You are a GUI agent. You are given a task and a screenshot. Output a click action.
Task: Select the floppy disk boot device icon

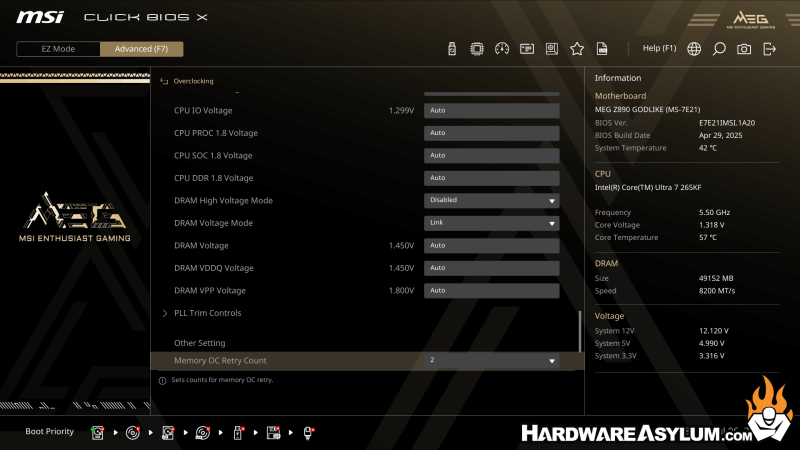click(x=273, y=433)
